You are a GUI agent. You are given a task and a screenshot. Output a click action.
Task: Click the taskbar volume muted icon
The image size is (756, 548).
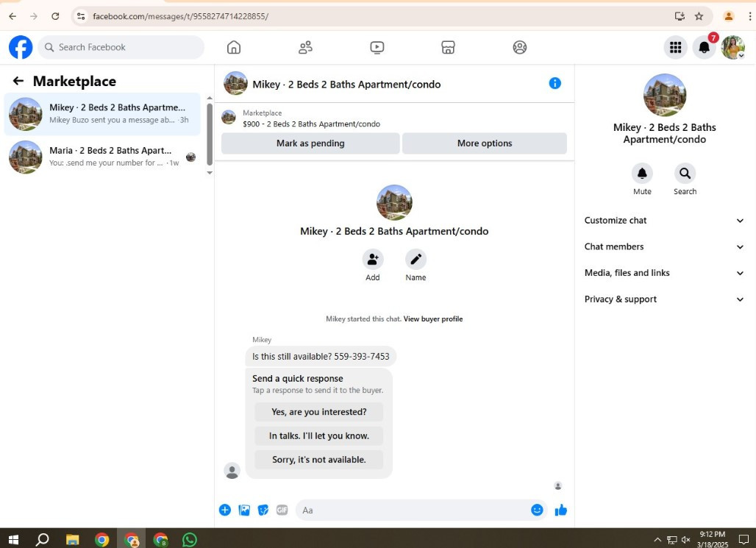686,539
